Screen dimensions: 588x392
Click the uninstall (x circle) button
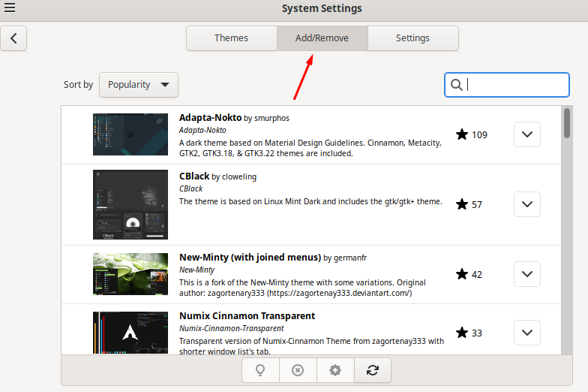click(298, 370)
